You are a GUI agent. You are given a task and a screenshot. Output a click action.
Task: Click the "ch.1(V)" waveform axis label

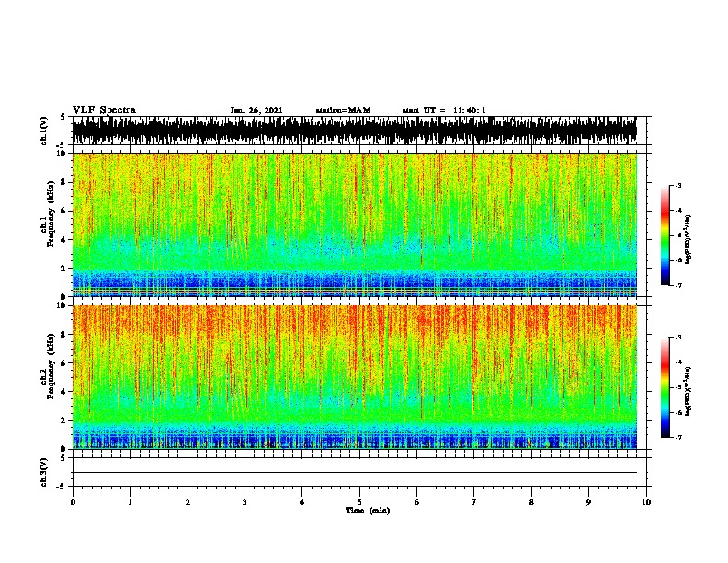click(44, 131)
